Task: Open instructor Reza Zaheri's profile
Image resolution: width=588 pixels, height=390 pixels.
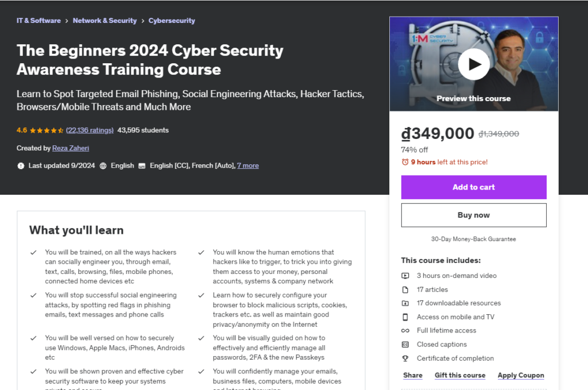Action: point(70,148)
